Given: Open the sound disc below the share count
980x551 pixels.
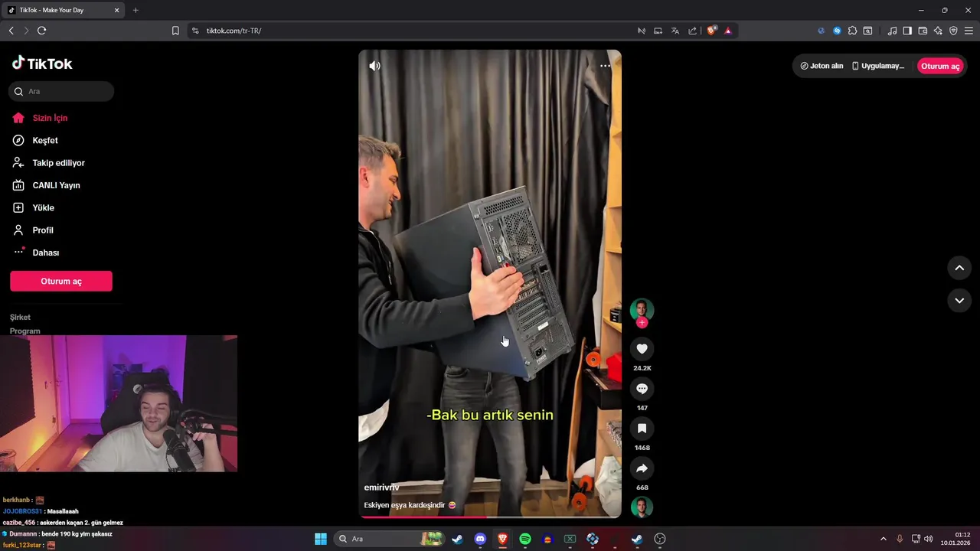Looking at the screenshot, I should 642,507.
